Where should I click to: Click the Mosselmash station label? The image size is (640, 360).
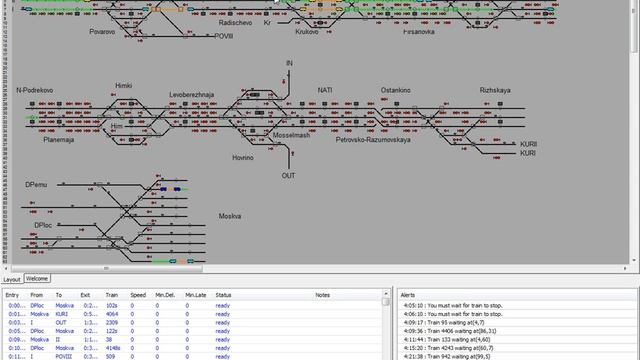(291, 135)
